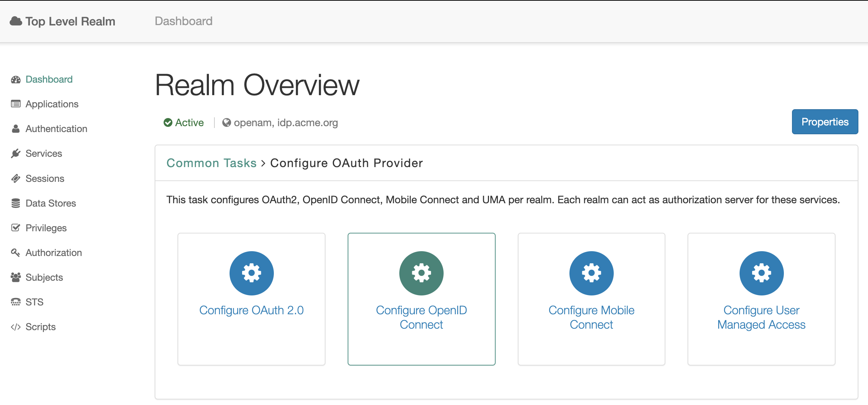Click the Configure OAuth 2.0 icon
Image resolution: width=868 pixels, height=405 pixels.
[x=251, y=273]
